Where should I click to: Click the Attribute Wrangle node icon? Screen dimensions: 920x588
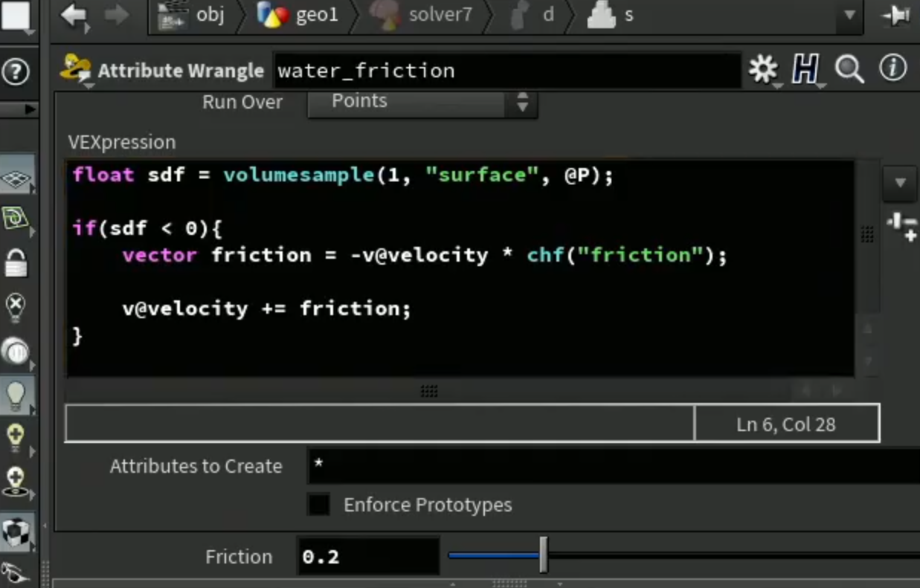76,69
